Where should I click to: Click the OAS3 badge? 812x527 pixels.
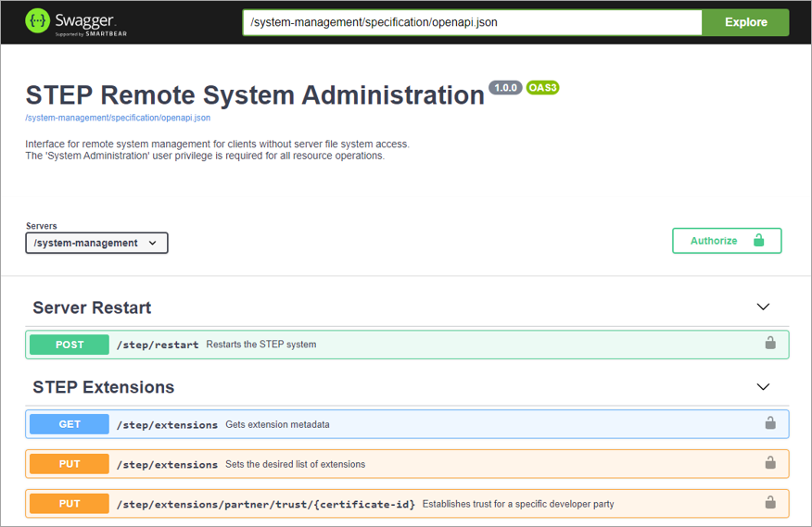(542, 88)
